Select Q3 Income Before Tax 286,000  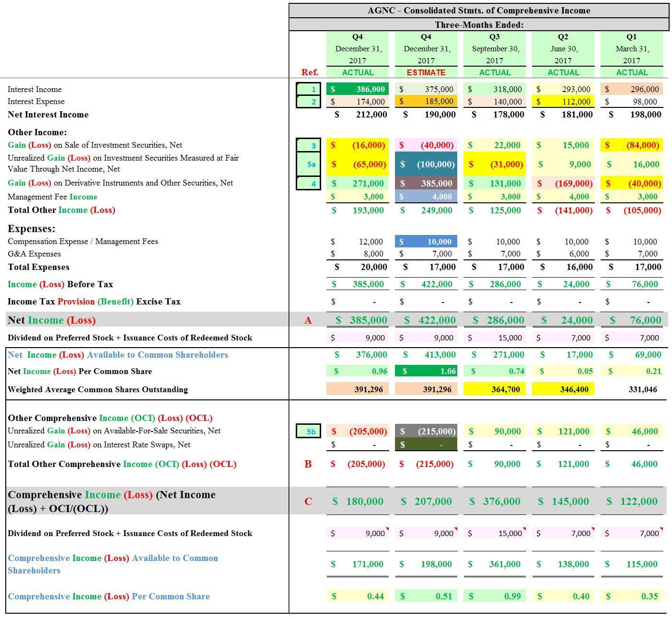click(495, 284)
